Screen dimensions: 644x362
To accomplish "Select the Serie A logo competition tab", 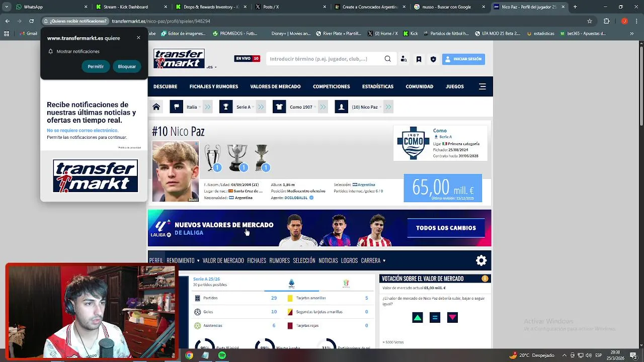I will click(291, 284).
